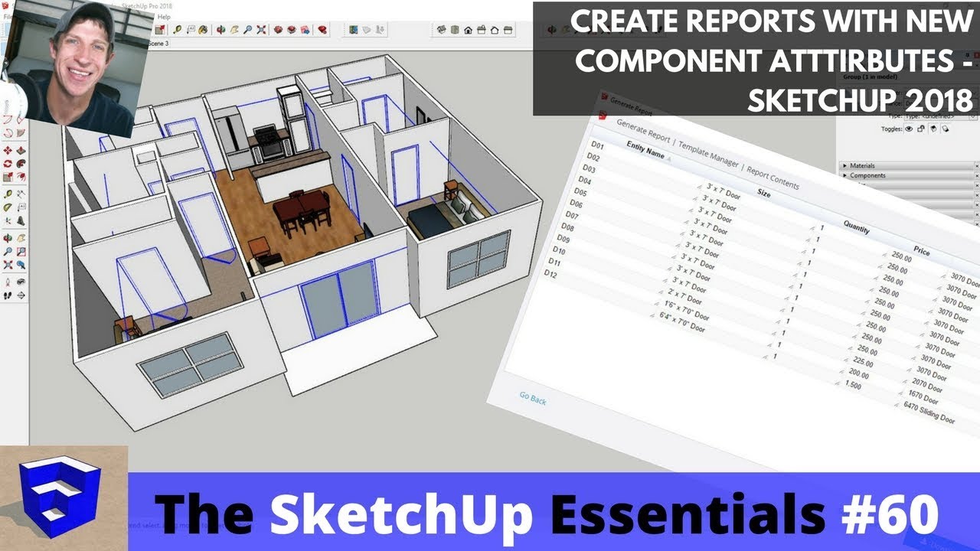Image resolution: width=980 pixels, height=551 pixels.
Task: Select the D12 report row
Action: (x=550, y=273)
